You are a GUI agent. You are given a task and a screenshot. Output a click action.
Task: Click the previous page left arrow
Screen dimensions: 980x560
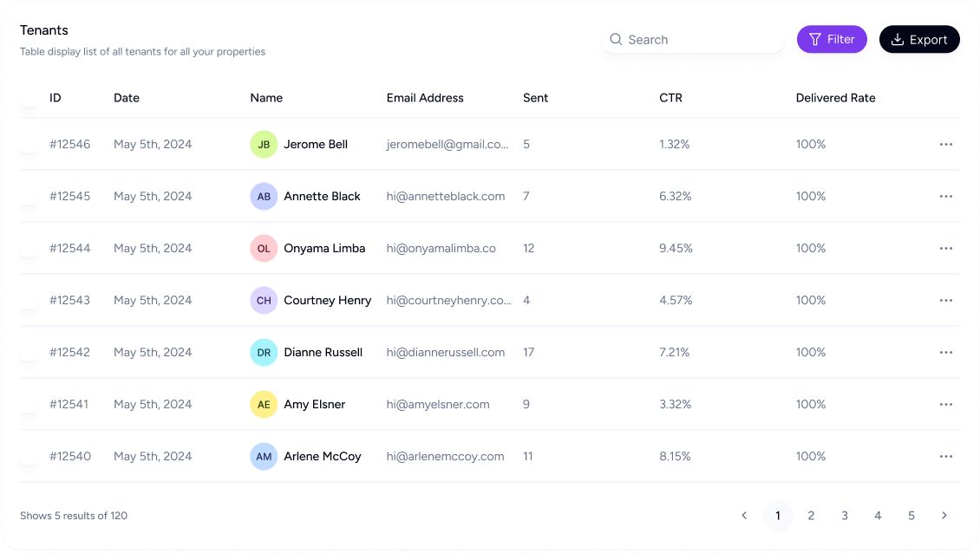[x=744, y=516]
